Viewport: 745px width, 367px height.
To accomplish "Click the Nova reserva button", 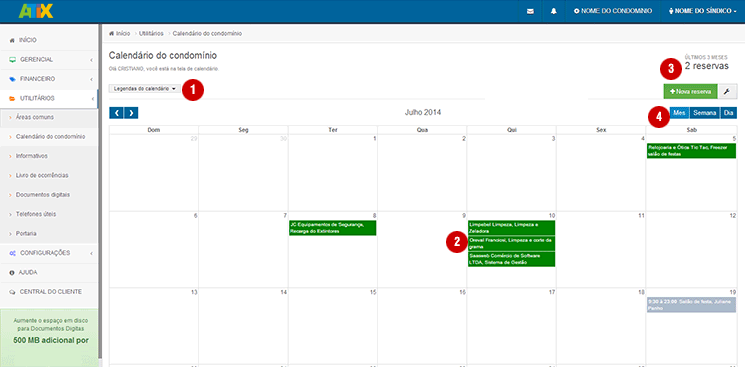I will (690, 91).
